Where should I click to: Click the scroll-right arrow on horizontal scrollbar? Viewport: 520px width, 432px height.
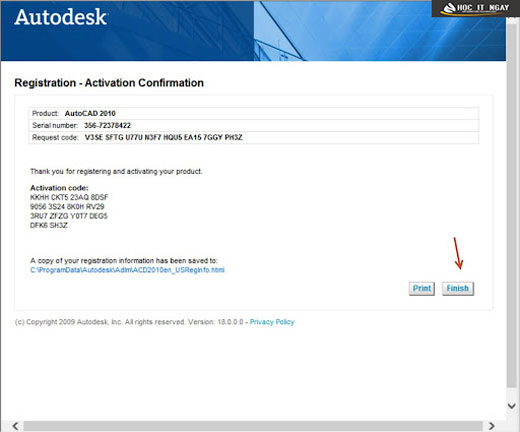pos(491,426)
